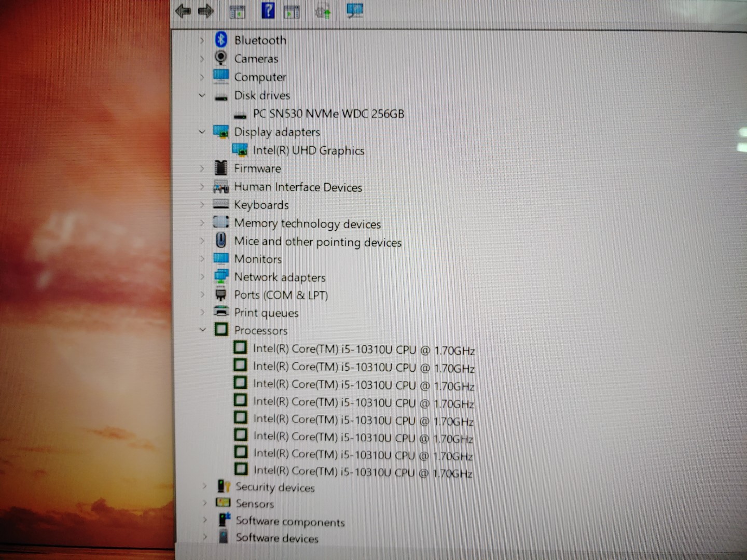Click the Scan for hardware changes monitor icon
Image resolution: width=747 pixels, height=560 pixels.
[355, 10]
